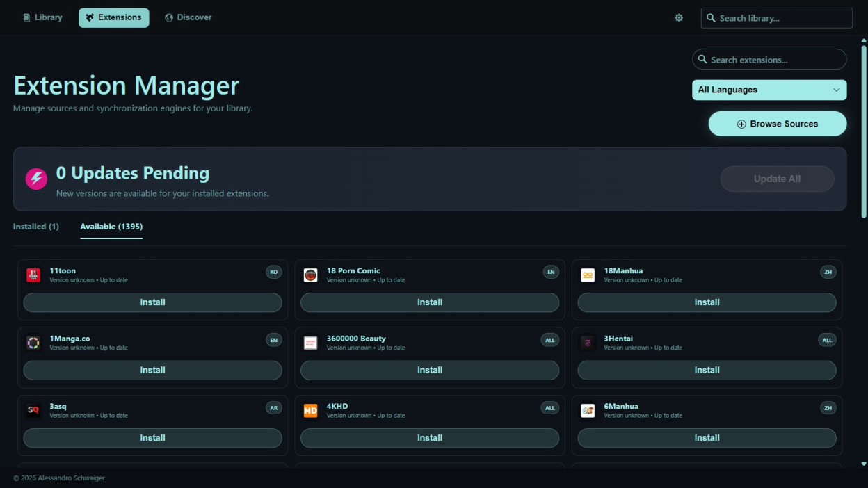The image size is (868, 488).
Task: Install the 3Hentai extension
Action: (x=707, y=370)
